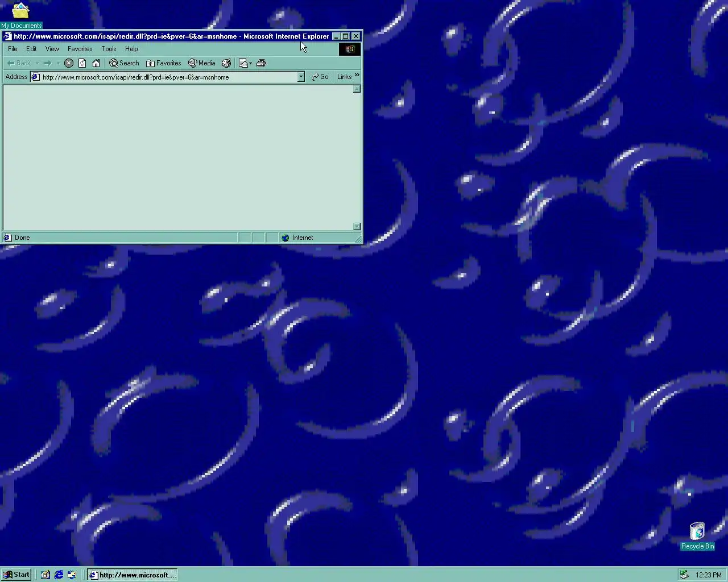Open the Search pane
This screenshot has height=582, width=728.
click(124, 63)
